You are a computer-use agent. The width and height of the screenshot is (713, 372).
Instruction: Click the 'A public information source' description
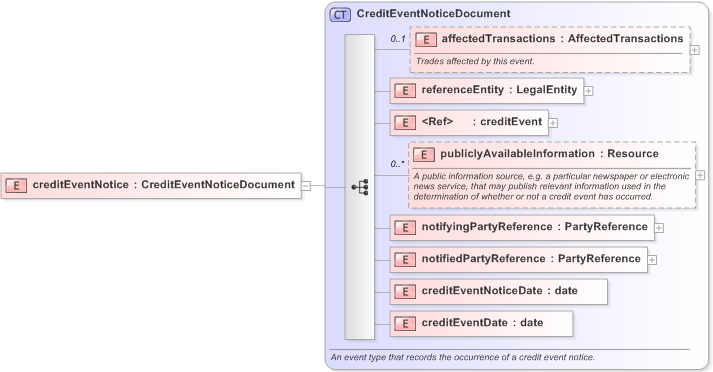pyautogui.click(x=551, y=186)
